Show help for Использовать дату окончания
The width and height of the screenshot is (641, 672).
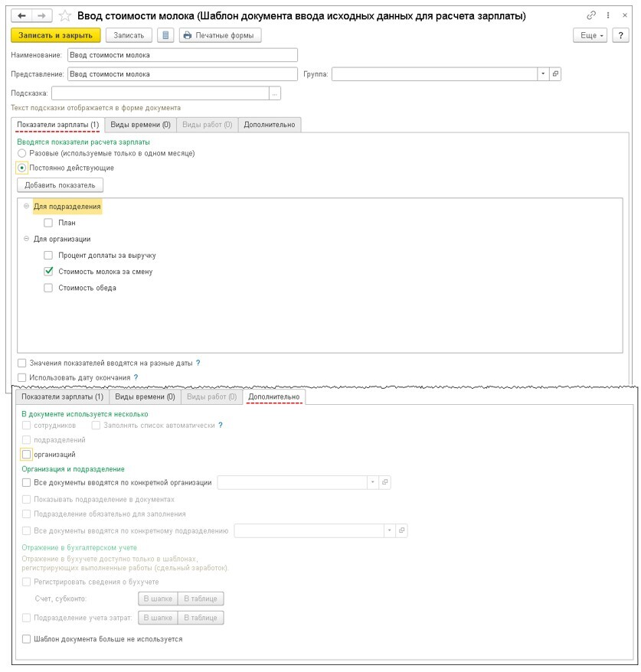pos(136,377)
